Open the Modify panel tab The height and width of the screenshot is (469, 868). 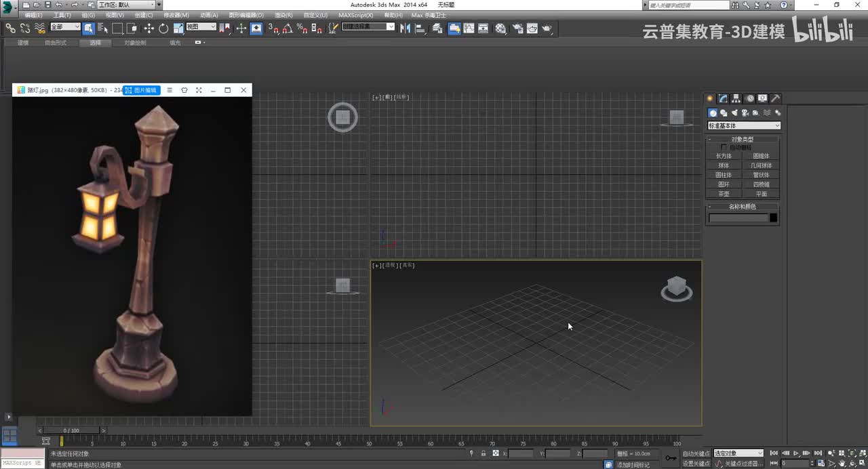tap(724, 98)
